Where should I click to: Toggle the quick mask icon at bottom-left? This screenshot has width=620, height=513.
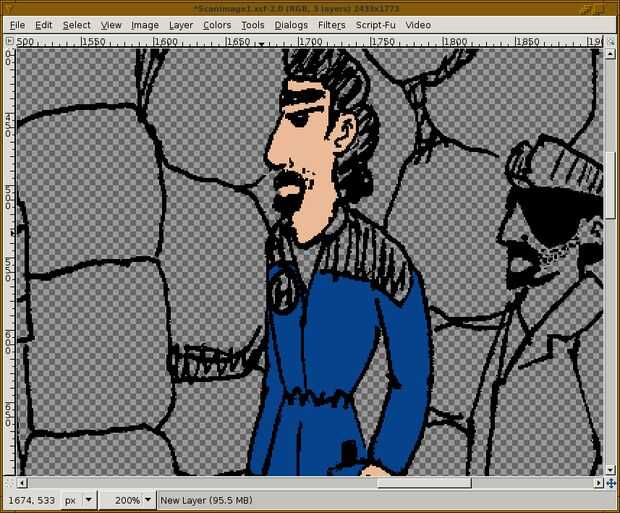pos(9,483)
